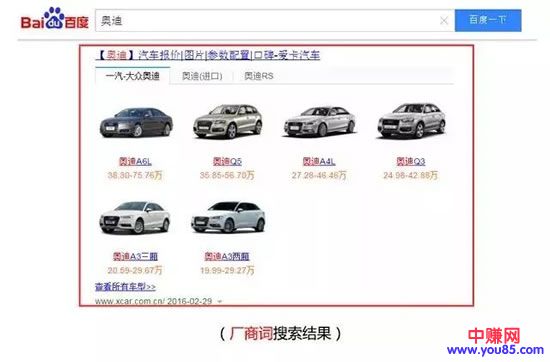Click the white 奥迪A3三厢 car image
Viewport: 550px width, 362px height.
(135, 217)
